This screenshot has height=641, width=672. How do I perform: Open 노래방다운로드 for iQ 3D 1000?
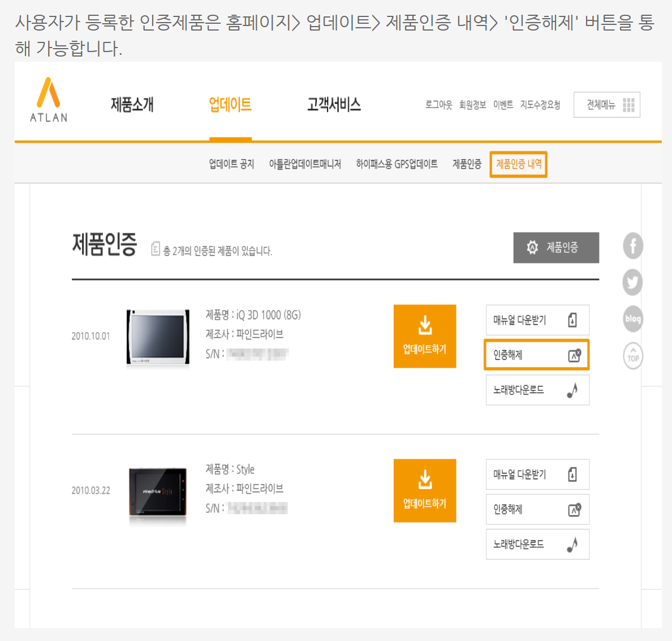[537, 390]
